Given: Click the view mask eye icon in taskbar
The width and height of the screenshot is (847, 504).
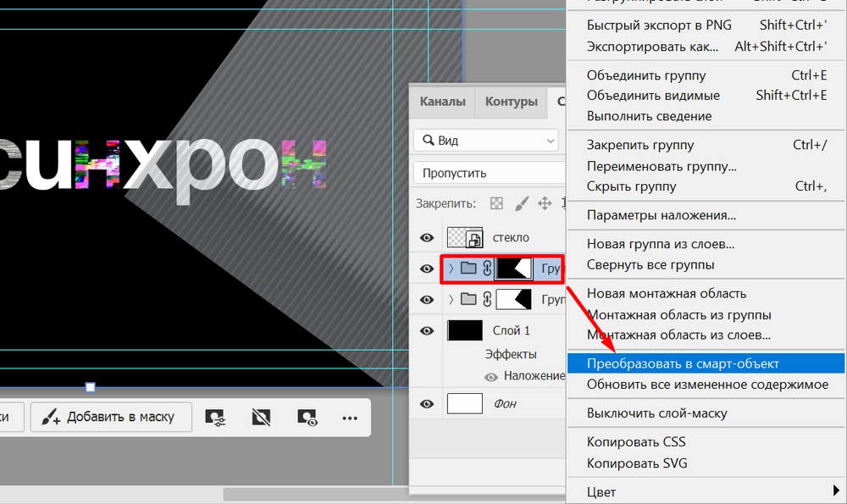Looking at the screenshot, I should tap(306, 417).
